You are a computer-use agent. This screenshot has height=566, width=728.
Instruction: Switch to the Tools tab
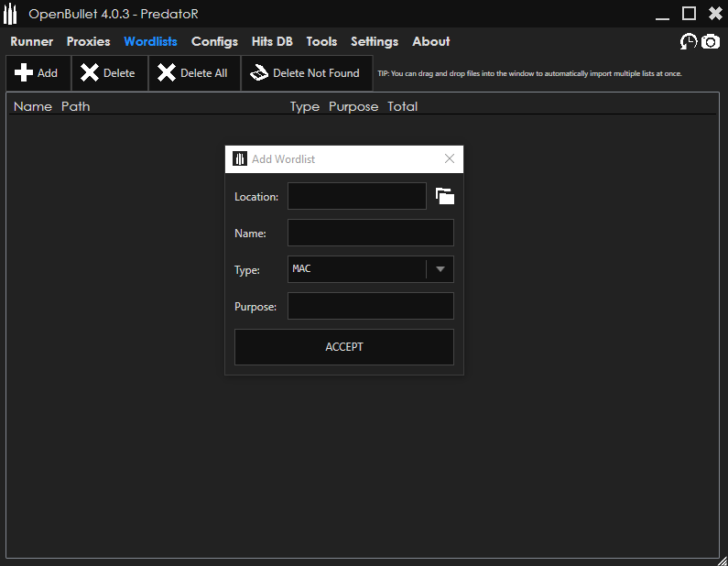[321, 41]
